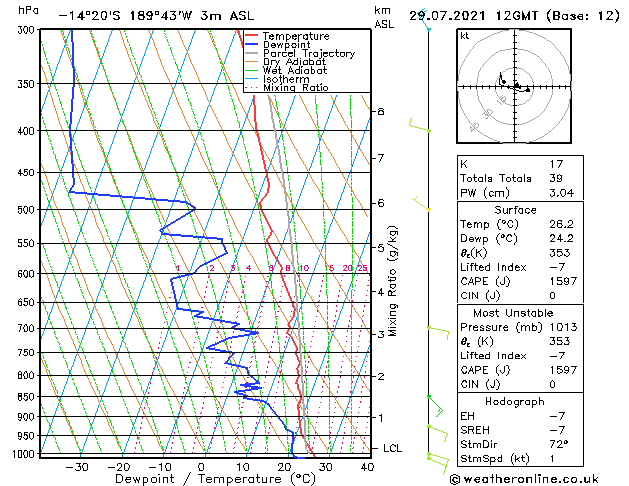Click the wind barb near 925 hPa
The height and width of the screenshot is (486, 629).
[437, 433]
